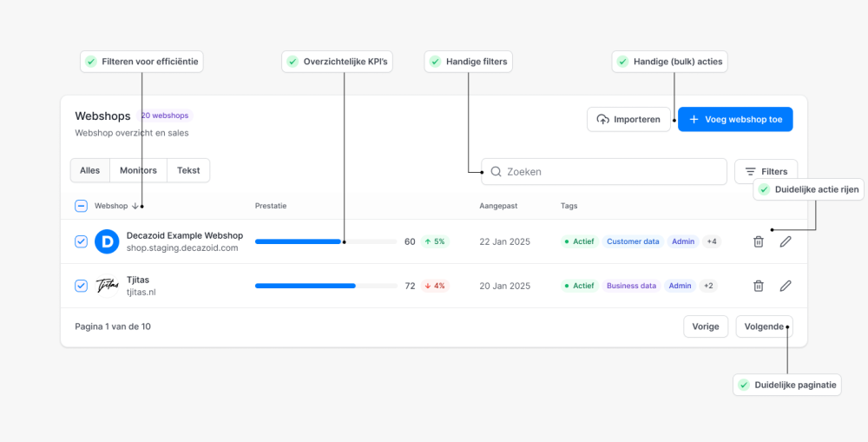Screen dimensions: 868x442
Task: Click the Decazoid blue D logo
Action: click(x=107, y=241)
